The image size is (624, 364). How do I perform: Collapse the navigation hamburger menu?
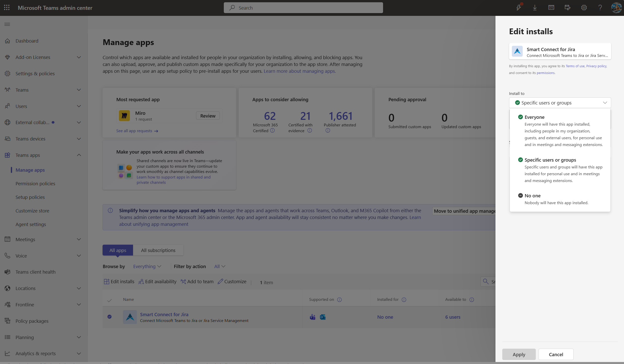tap(7, 24)
